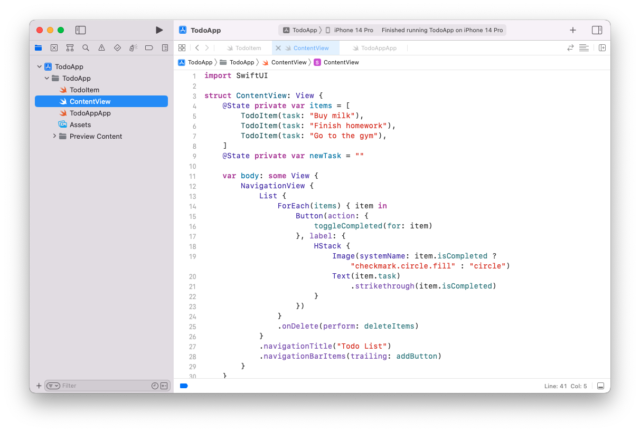The image size is (640, 432).
Task: Toggle the debug area panel
Action: coord(600,386)
